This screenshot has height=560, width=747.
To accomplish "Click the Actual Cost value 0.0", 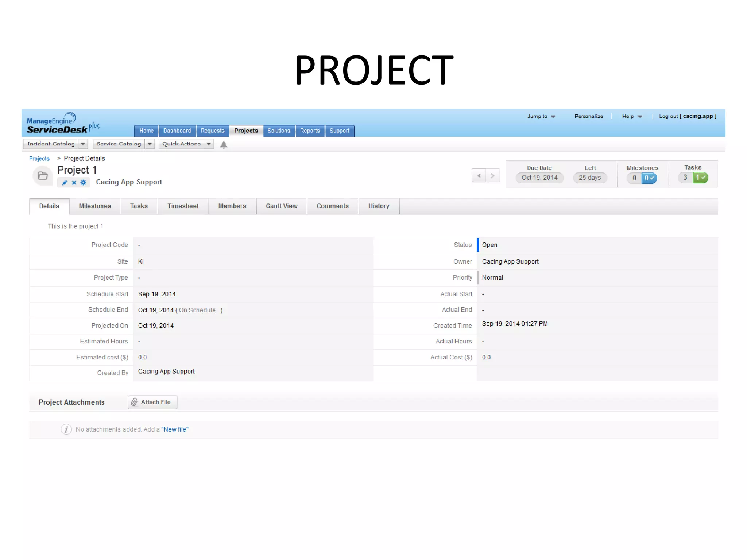I will click(486, 358).
